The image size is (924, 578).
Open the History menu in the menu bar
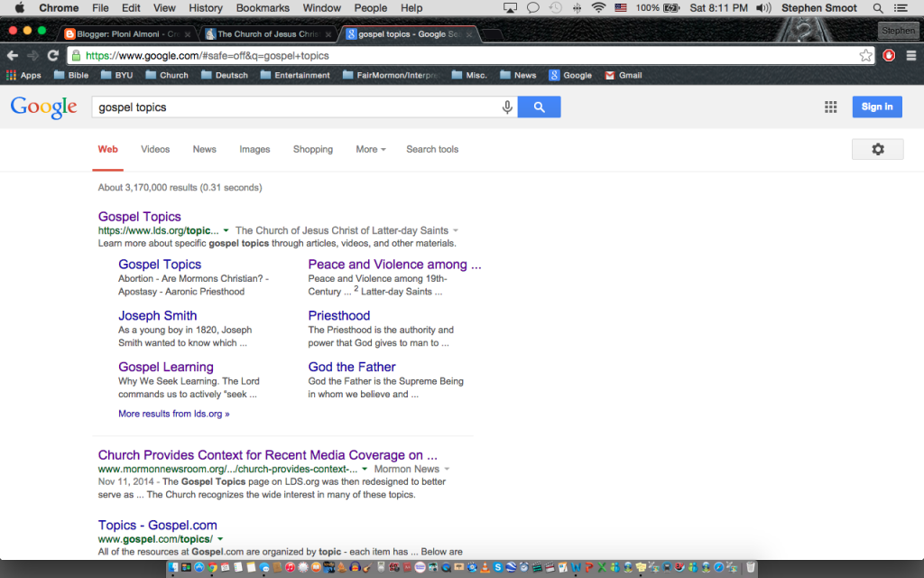click(x=206, y=7)
